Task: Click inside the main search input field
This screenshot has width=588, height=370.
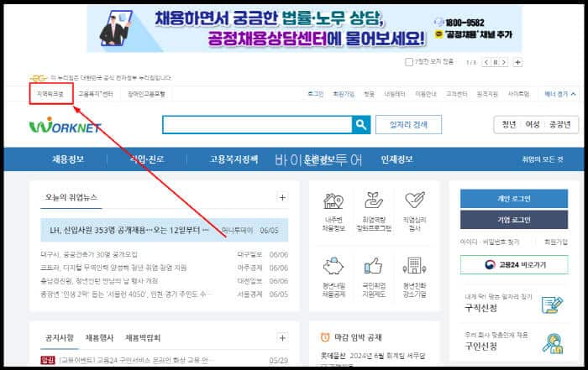Action: [258, 125]
